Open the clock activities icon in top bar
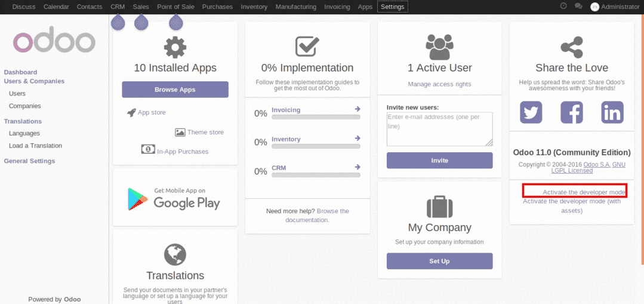The image size is (644, 304). (x=563, y=6)
